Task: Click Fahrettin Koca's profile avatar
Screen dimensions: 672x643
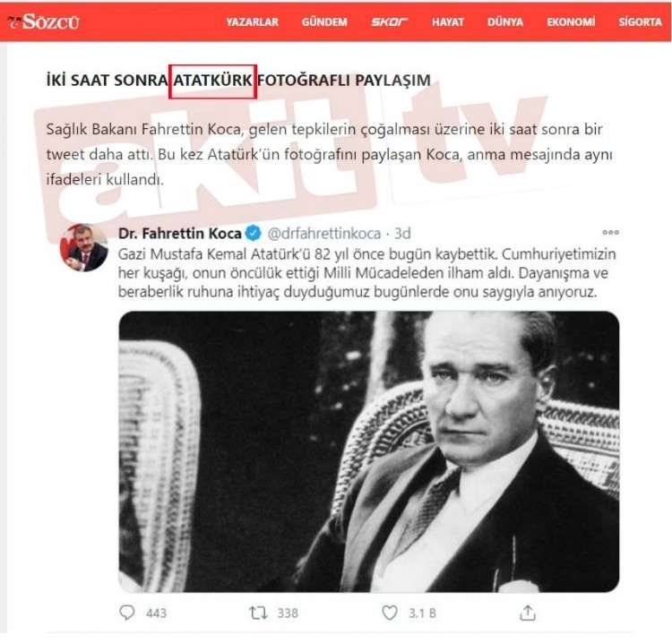Action: (x=84, y=248)
